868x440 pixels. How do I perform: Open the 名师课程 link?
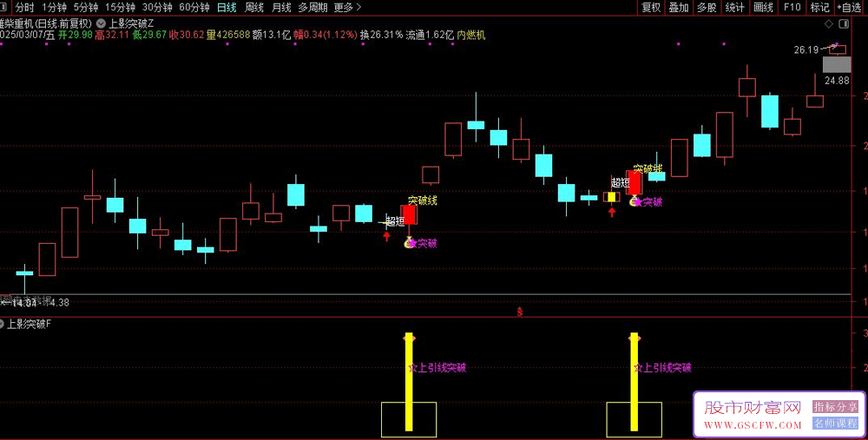[835, 423]
